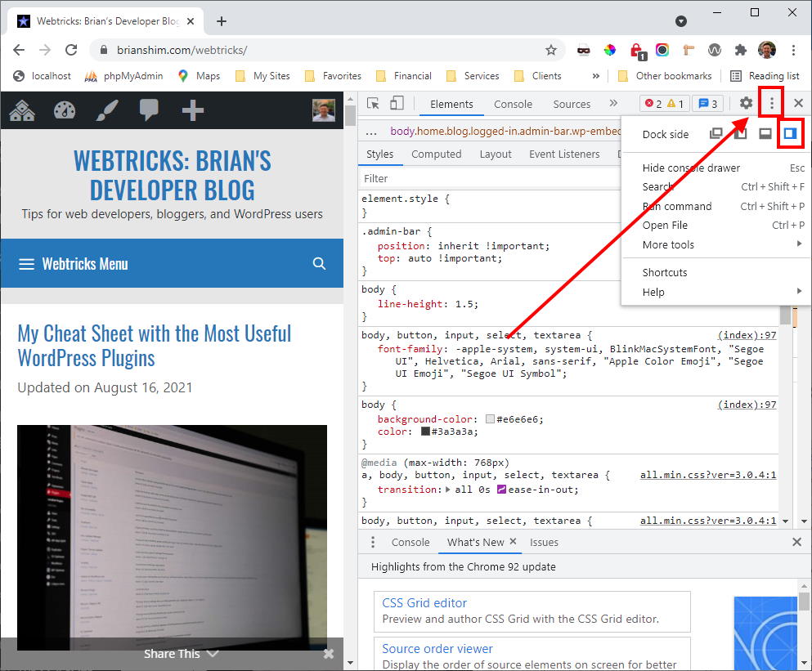Open the WordPress Customize brush icon

[107, 110]
